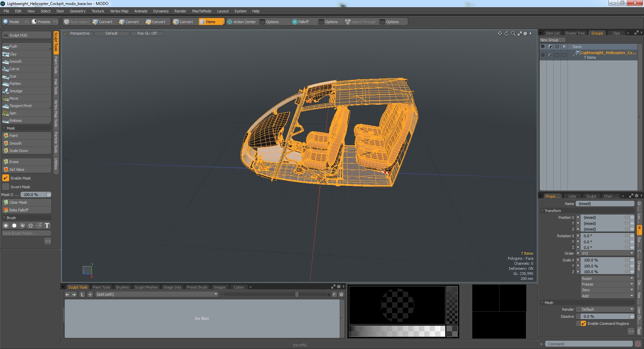Image resolution: width=644 pixels, height=349 pixels.
Task: Open the add path dropdown
Action: pyautogui.click(x=157, y=294)
